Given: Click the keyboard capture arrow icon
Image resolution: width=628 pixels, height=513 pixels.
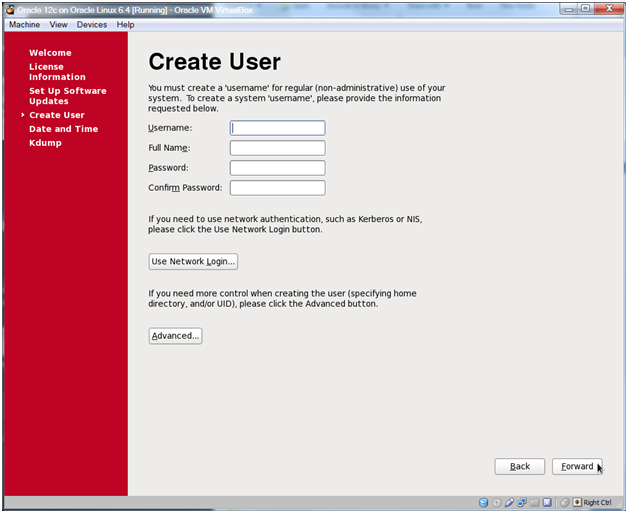Looking at the screenshot, I should tap(577, 502).
